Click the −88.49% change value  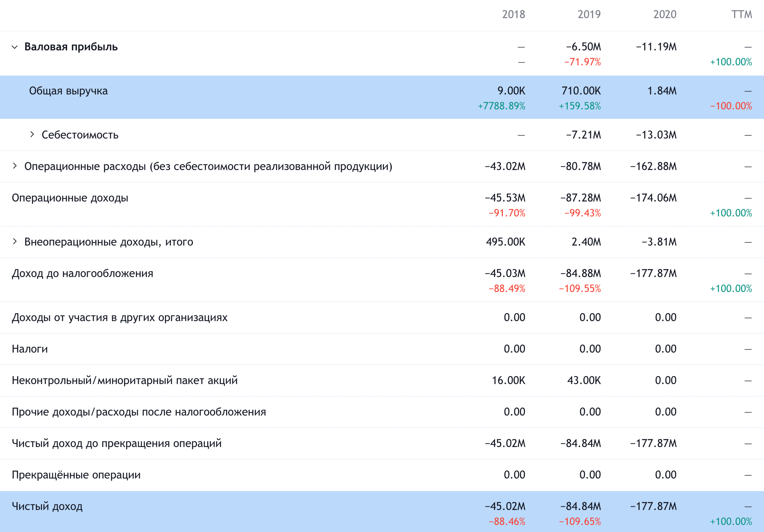pyautogui.click(x=507, y=289)
